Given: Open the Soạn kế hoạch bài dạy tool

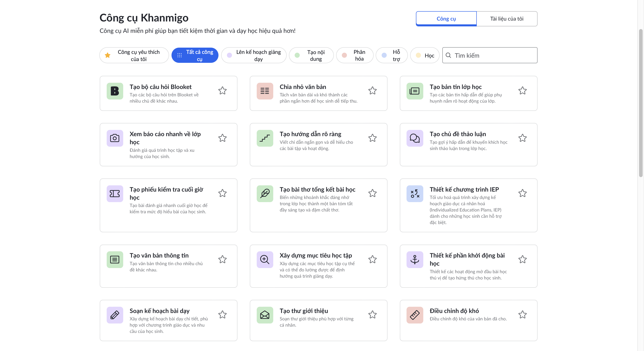Looking at the screenshot, I should pos(159,311).
